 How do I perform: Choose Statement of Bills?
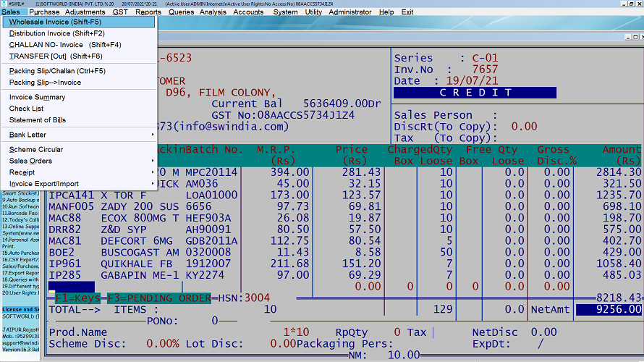38,120
